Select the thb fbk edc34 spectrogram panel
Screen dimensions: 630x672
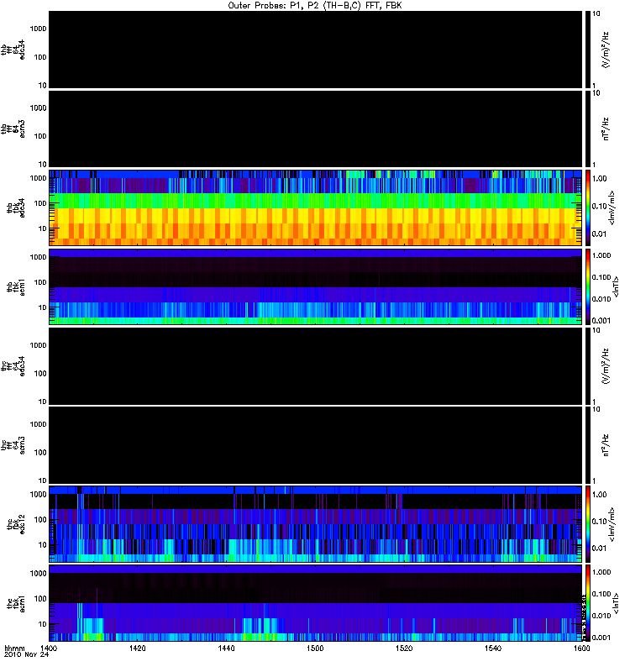tap(315, 207)
